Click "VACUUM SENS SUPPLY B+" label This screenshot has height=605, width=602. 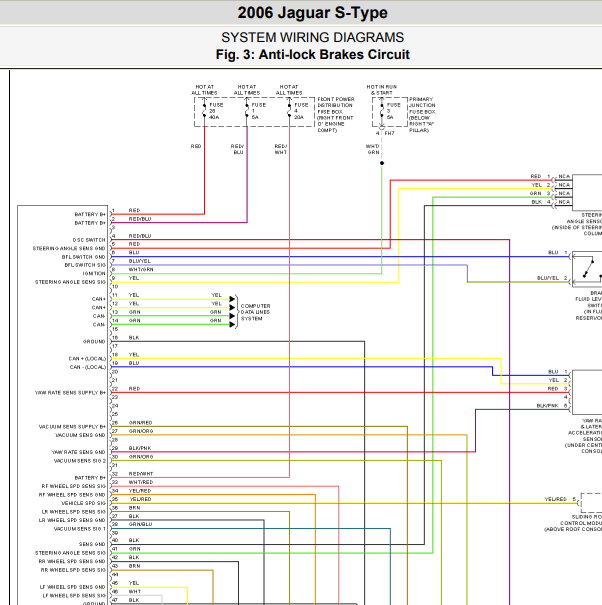72,427
